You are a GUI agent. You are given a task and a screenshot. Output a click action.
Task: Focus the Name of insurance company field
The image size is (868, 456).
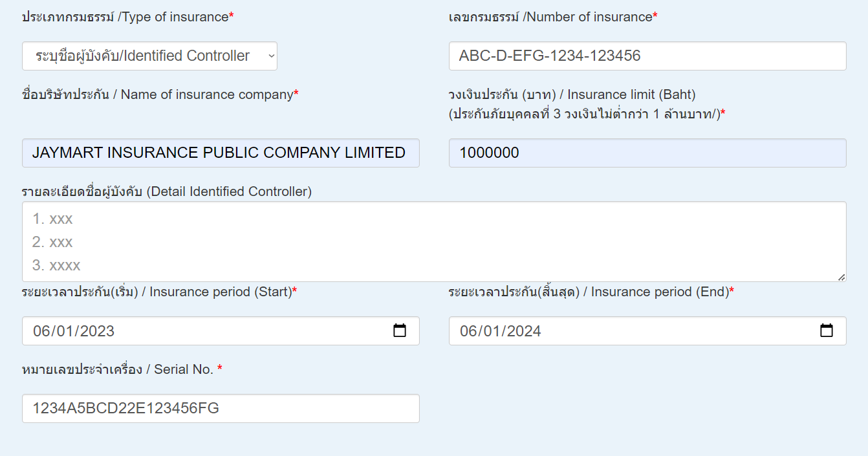[x=220, y=153]
